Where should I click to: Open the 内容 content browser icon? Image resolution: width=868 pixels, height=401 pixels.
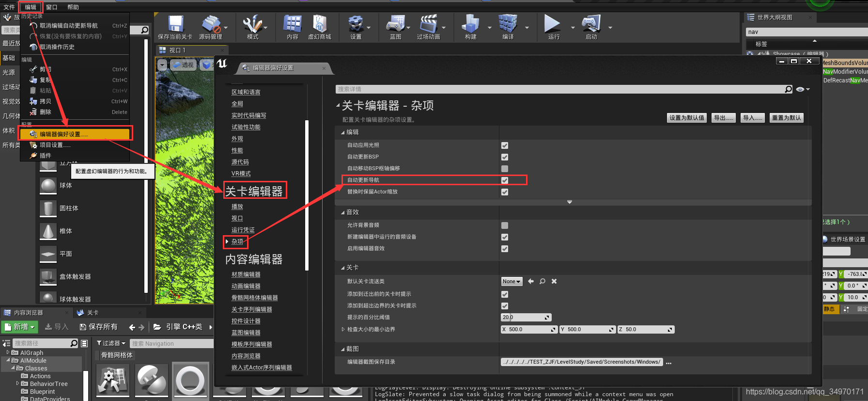[x=293, y=24]
